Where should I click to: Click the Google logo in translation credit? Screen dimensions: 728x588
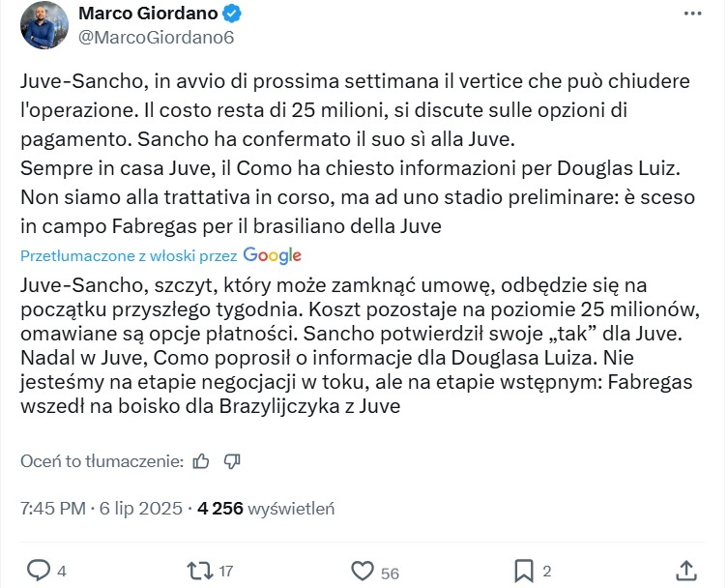point(273,255)
